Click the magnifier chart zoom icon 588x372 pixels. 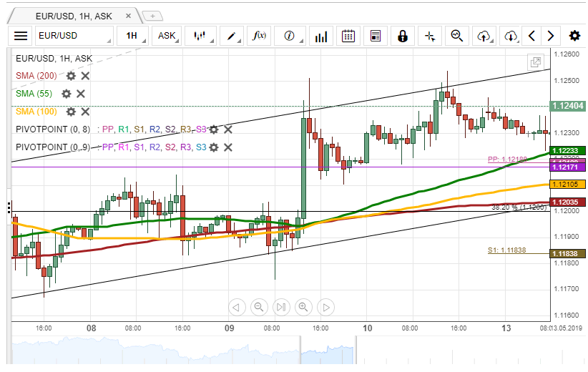(x=457, y=36)
